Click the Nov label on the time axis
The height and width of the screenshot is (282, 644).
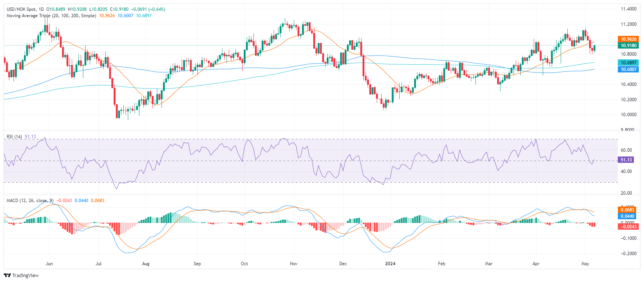(x=294, y=264)
